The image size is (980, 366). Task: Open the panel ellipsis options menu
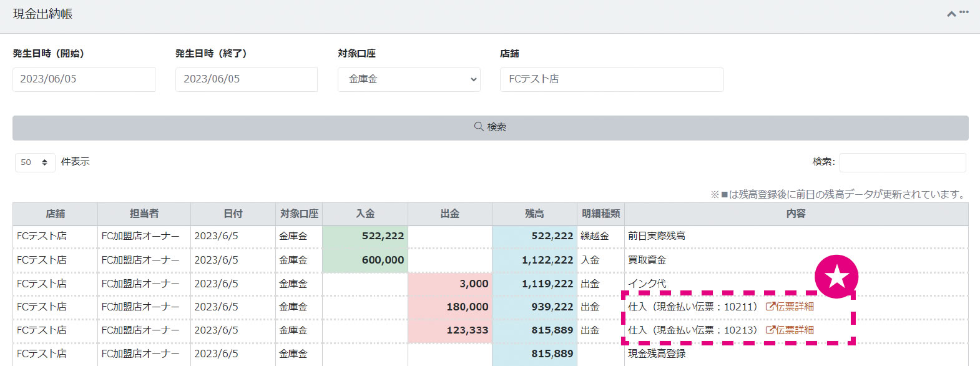click(x=964, y=12)
